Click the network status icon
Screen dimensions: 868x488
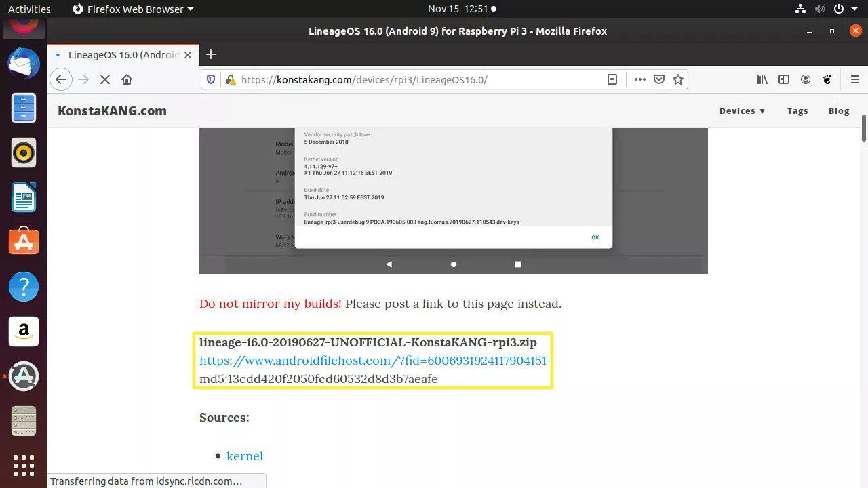tap(799, 9)
